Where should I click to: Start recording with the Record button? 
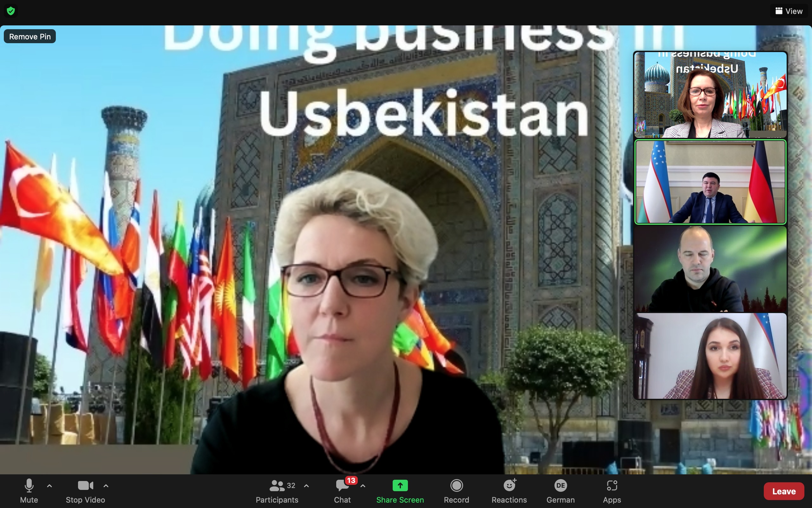(x=456, y=491)
